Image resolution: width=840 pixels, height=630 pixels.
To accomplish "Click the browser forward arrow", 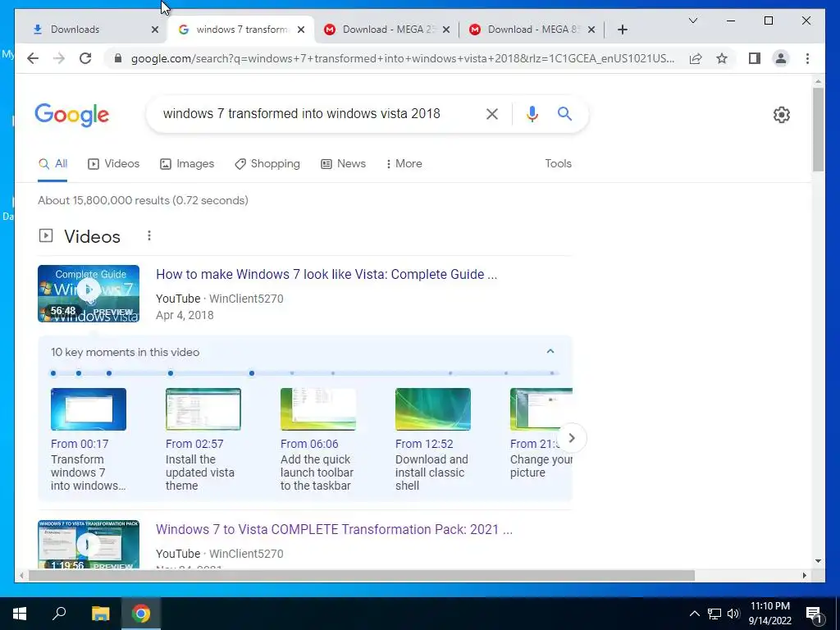I will 59,58.
